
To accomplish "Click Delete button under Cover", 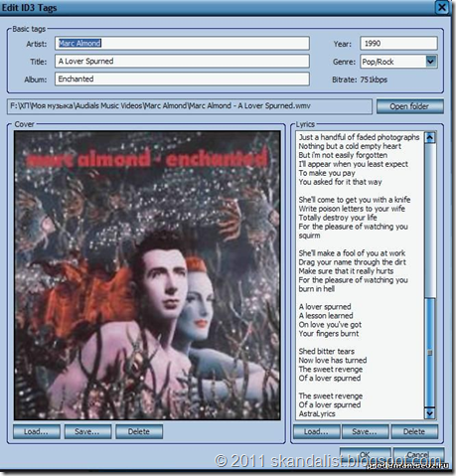I will pyautogui.click(x=139, y=431).
